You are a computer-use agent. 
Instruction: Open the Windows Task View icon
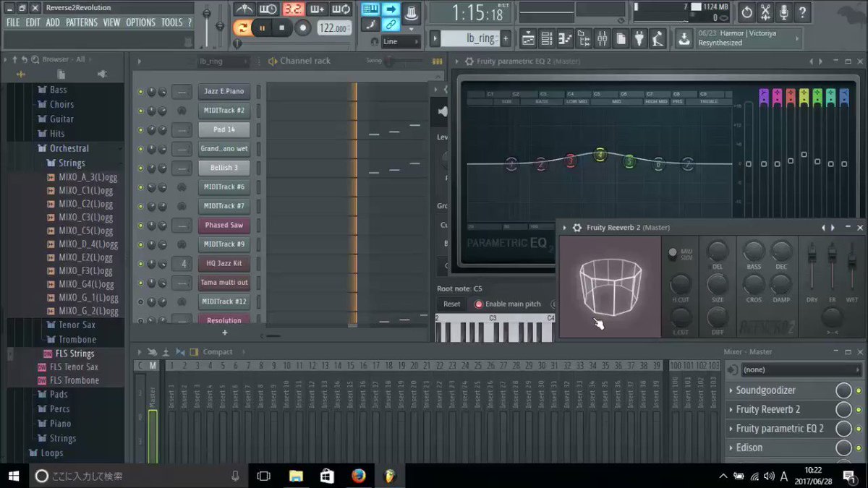pos(264,476)
